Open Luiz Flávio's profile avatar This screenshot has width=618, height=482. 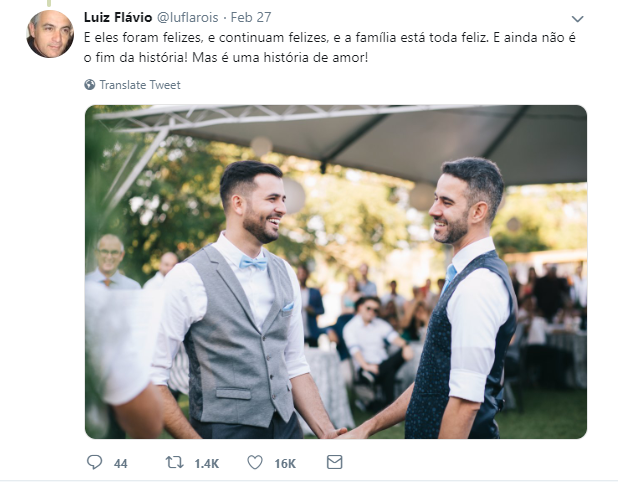[50, 34]
